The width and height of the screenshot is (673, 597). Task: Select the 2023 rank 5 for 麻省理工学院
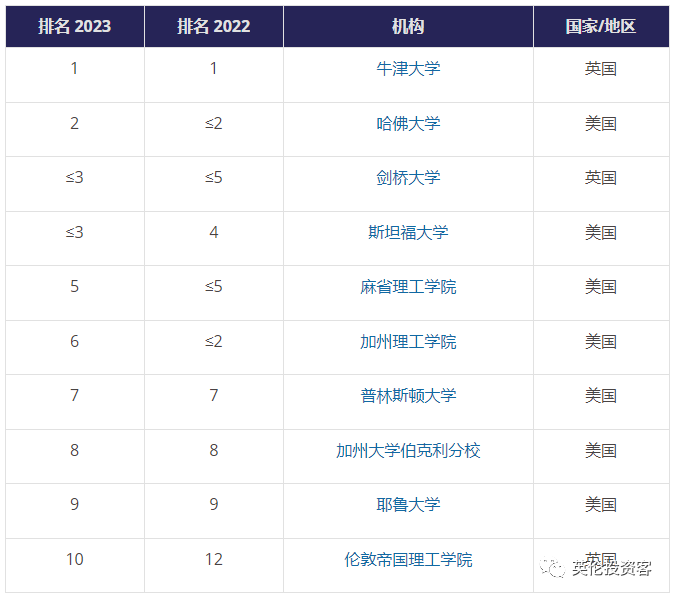coord(75,286)
